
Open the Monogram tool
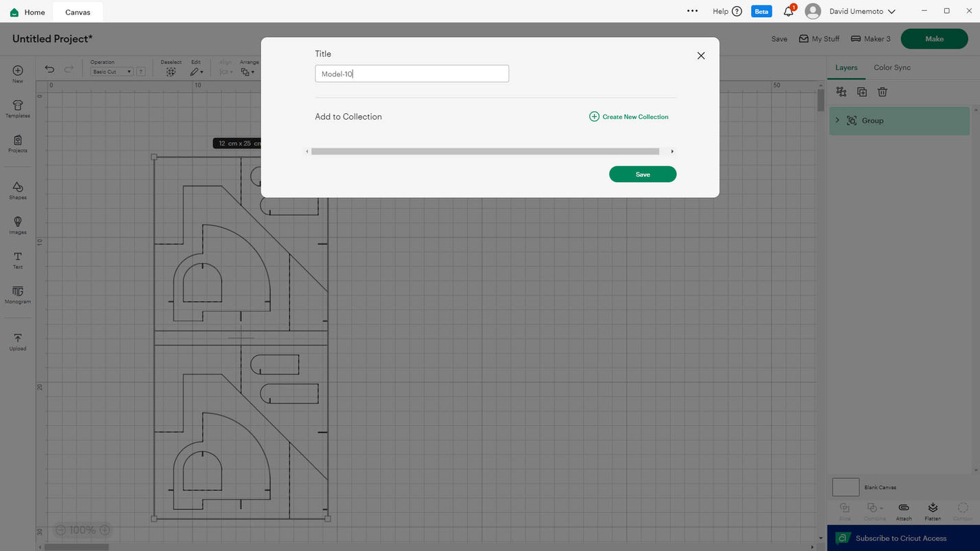18,295
